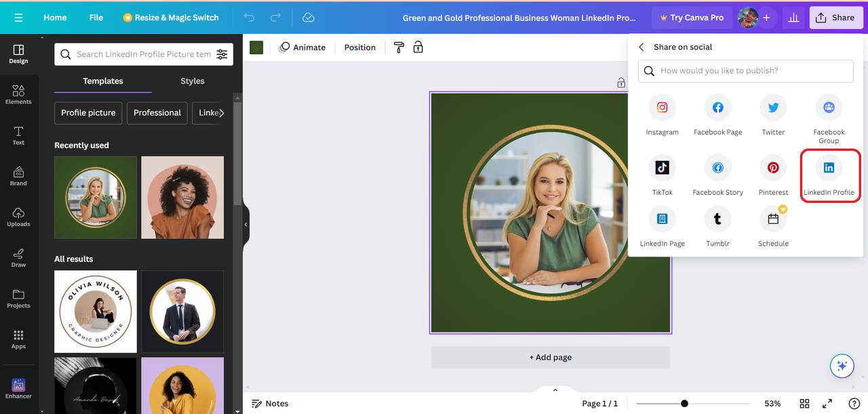Screen dimensions: 868x414
Task: Open the Draw panel in the sidebar
Action: [x=18, y=258]
